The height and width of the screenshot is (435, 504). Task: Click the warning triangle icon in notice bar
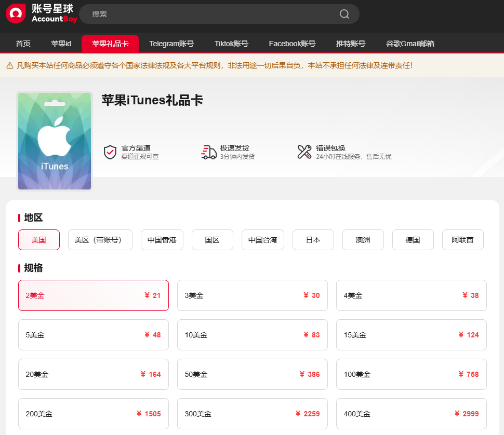coord(10,65)
